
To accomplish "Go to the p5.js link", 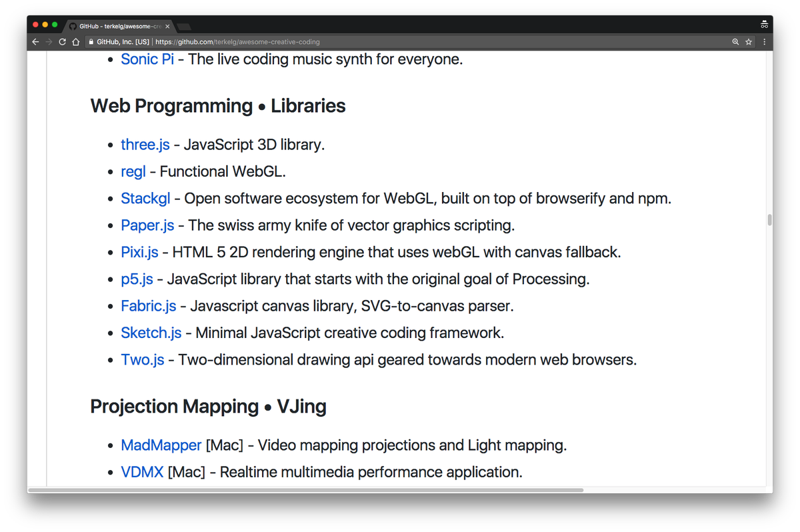I will [x=137, y=279].
